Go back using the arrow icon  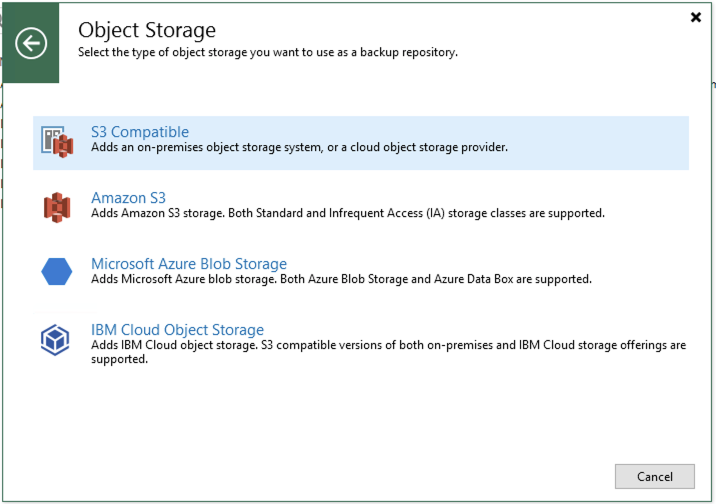[x=32, y=43]
